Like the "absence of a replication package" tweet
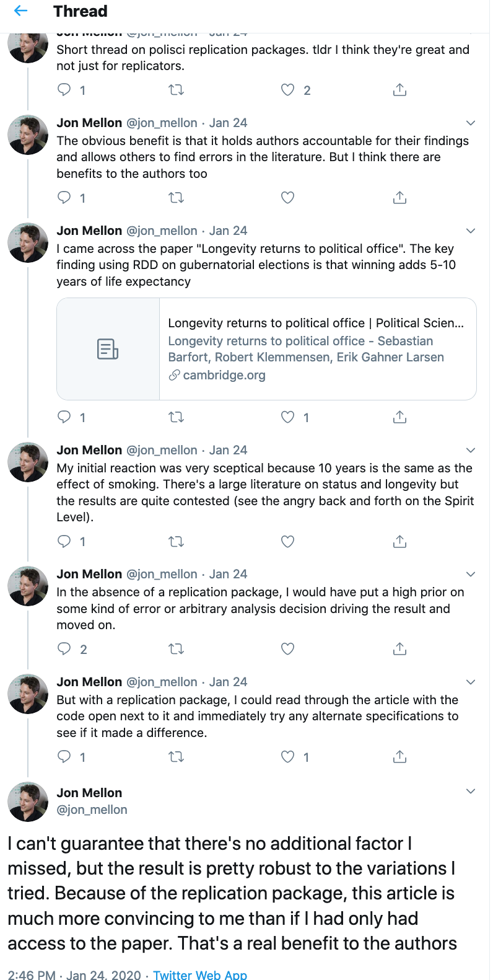The image size is (493, 980). (288, 649)
